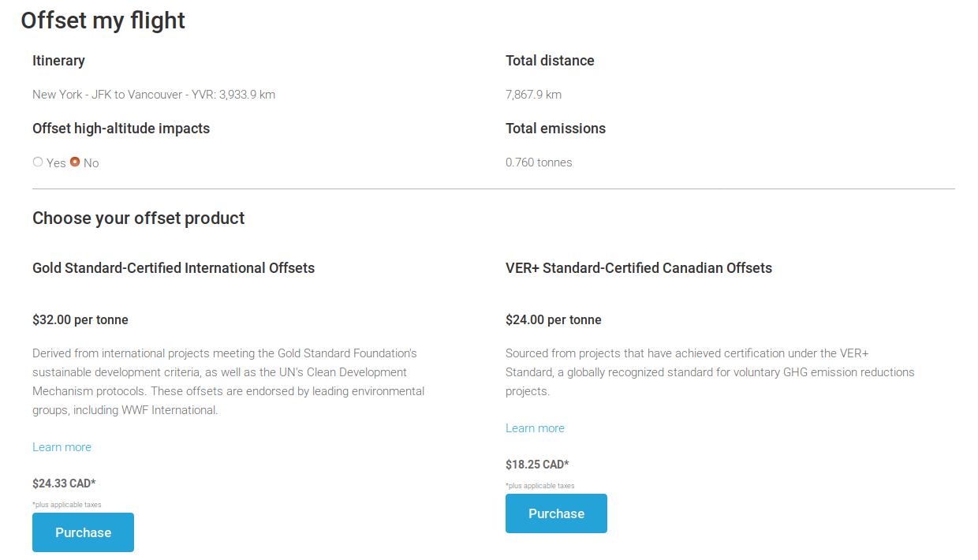Click the Gold Standard Foundation description paragraph
Viewport: 978px width, 560px height.
[x=229, y=382]
